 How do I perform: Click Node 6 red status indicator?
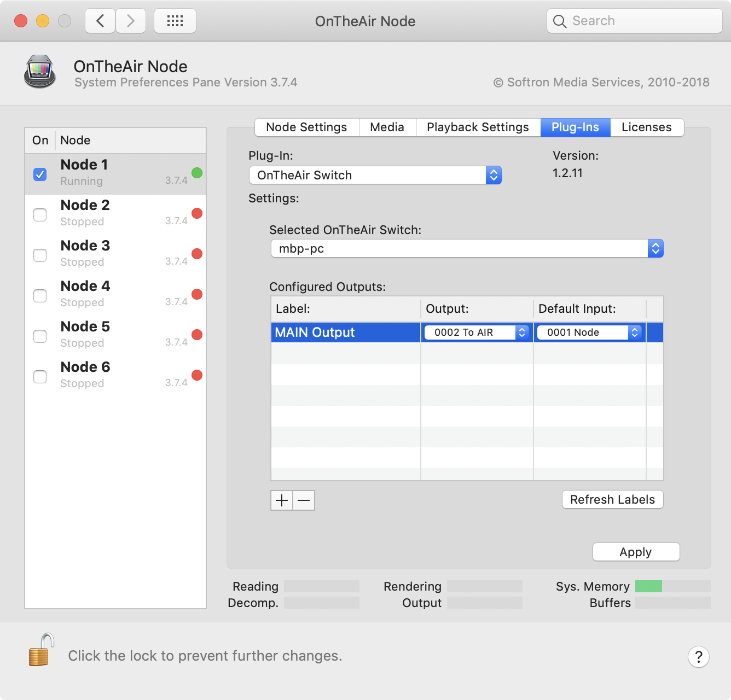coord(197,375)
